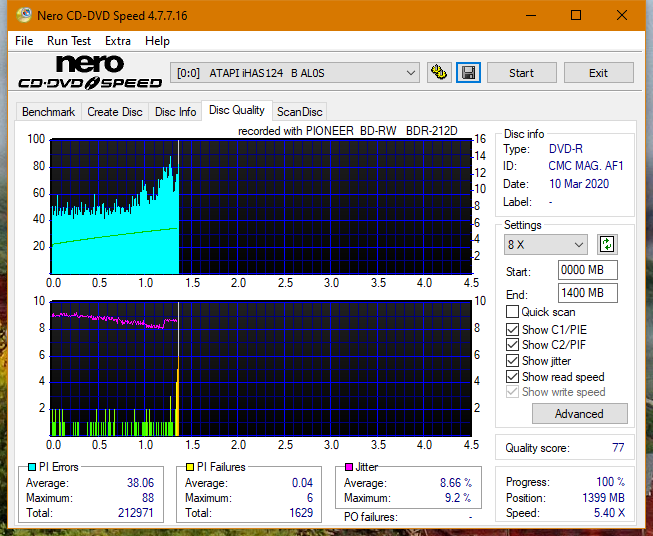Click the yellow PI Failures legend swatch
The image size is (653, 536).
(190, 467)
